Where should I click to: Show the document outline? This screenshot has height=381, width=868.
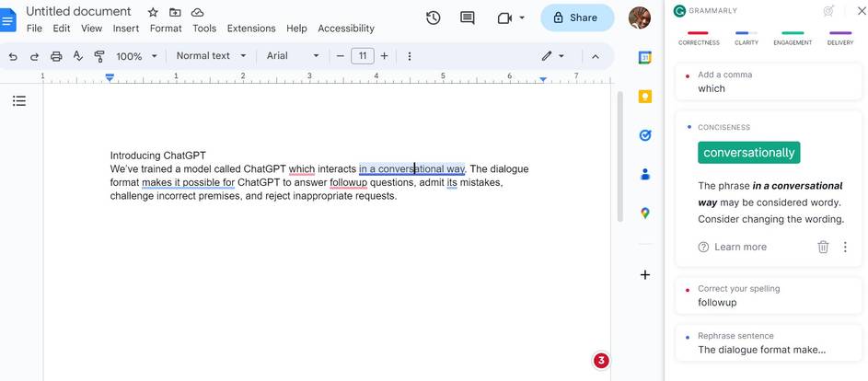tap(18, 100)
